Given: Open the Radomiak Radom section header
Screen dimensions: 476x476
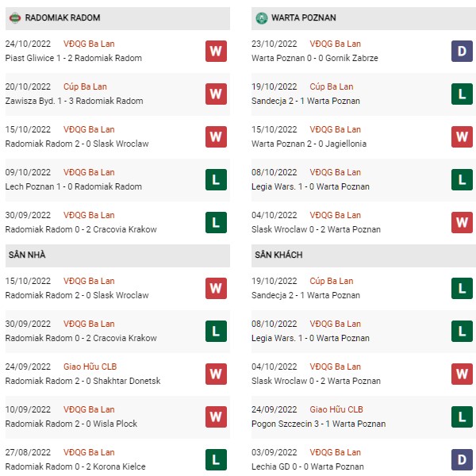Looking at the screenshot, I should pyautogui.click(x=63, y=17).
